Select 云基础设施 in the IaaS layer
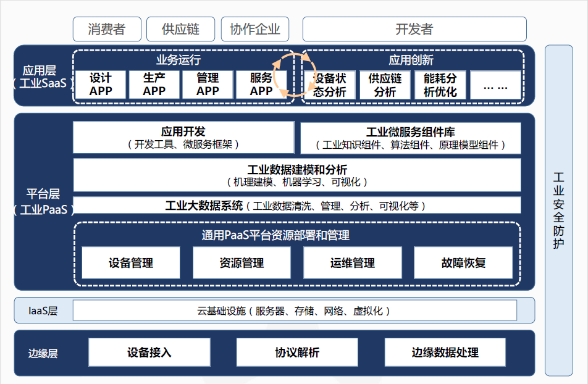Image resolution: width=588 pixels, height=384 pixels. [x=295, y=311]
